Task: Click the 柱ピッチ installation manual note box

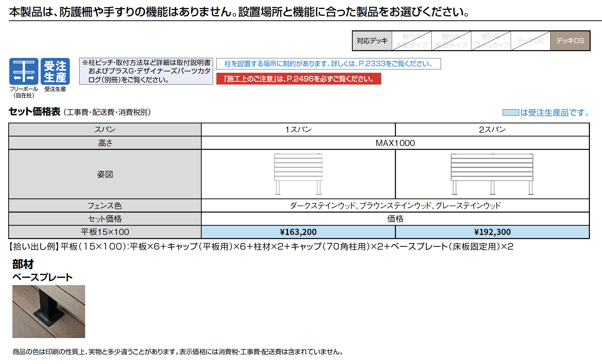Action: click(x=146, y=71)
